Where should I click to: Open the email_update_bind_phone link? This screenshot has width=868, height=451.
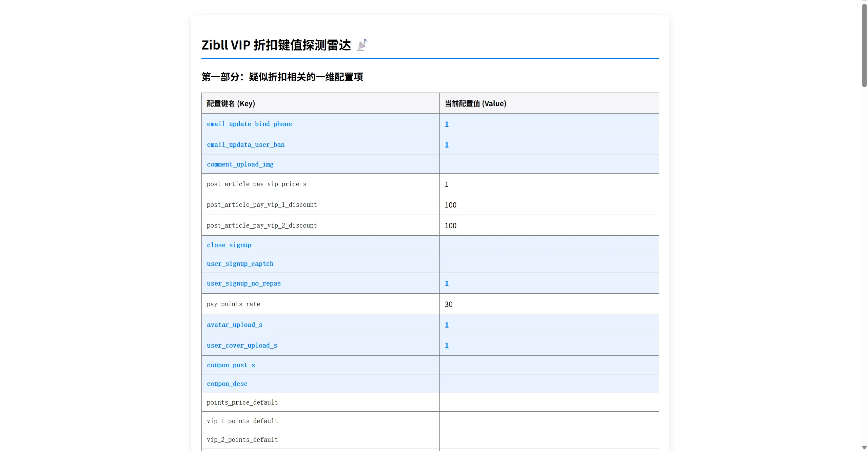coord(249,124)
